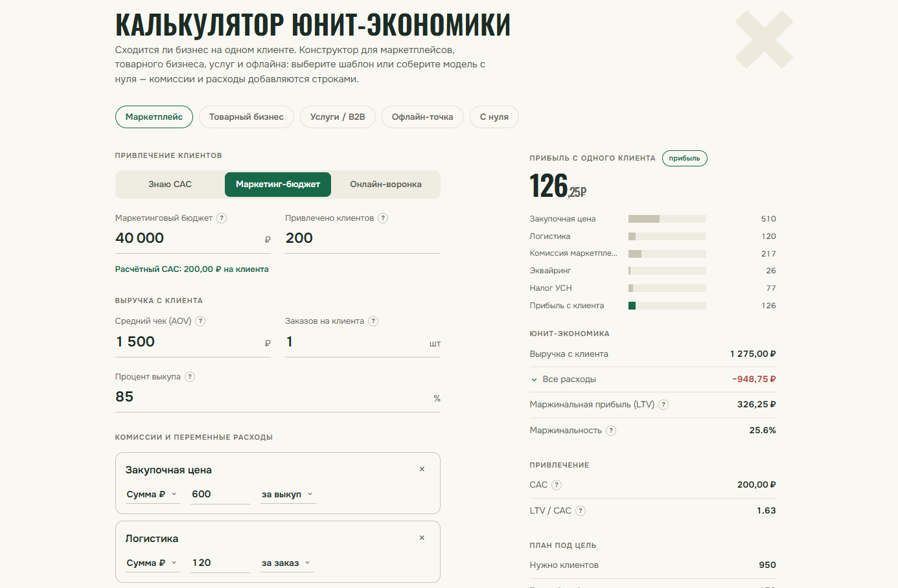Choose the С нуля template

tap(494, 117)
